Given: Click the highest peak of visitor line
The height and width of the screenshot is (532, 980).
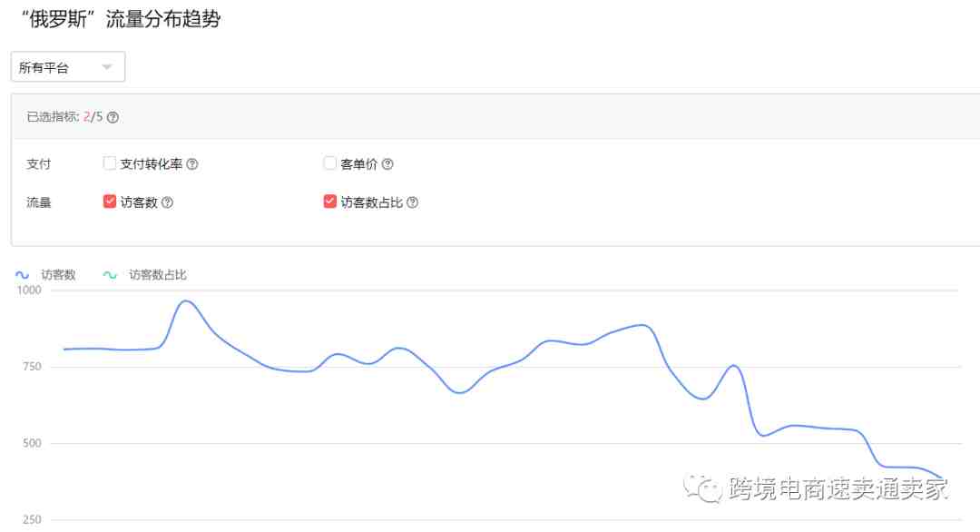Looking at the screenshot, I should click(x=186, y=301).
